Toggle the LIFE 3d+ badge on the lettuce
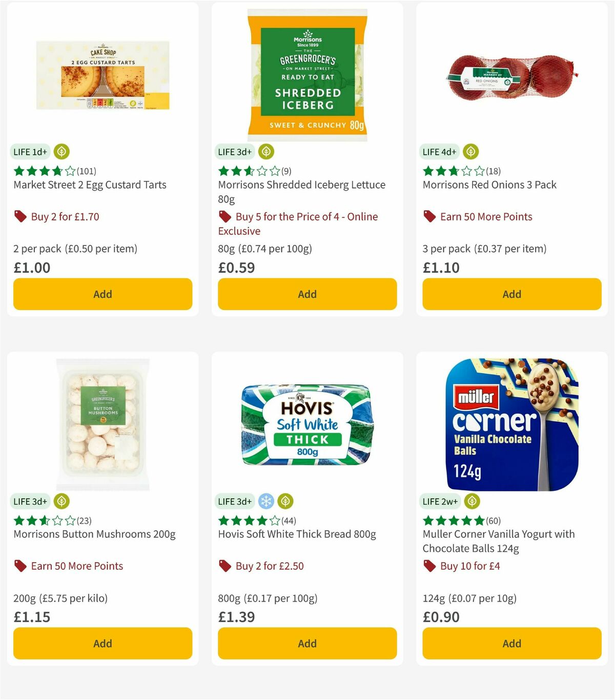 (x=234, y=151)
